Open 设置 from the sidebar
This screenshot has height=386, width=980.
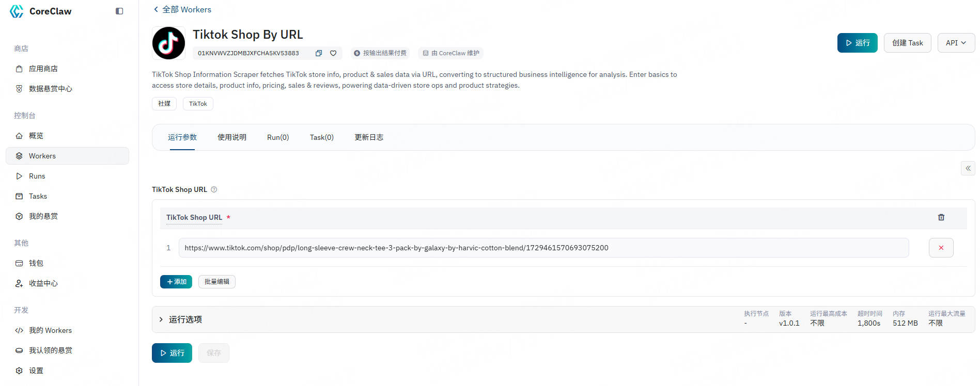(x=36, y=371)
